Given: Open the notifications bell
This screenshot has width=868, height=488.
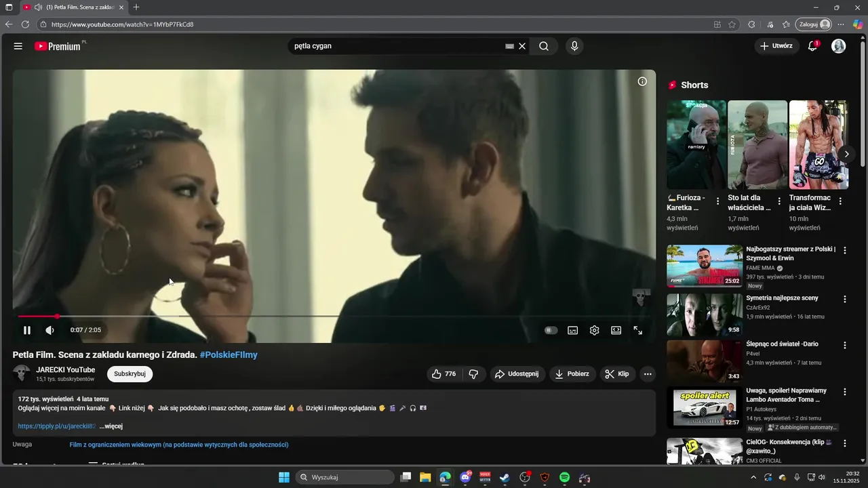Looking at the screenshot, I should point(812,46).
